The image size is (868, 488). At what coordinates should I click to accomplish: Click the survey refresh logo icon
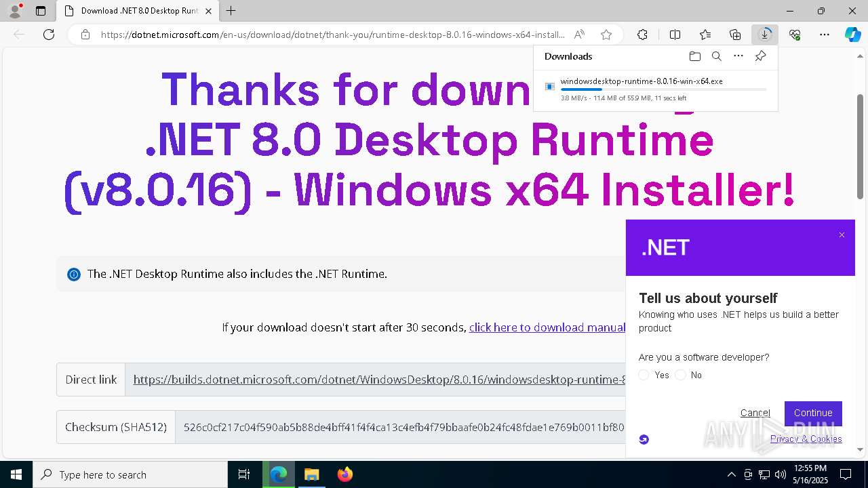tap(644, 439)
